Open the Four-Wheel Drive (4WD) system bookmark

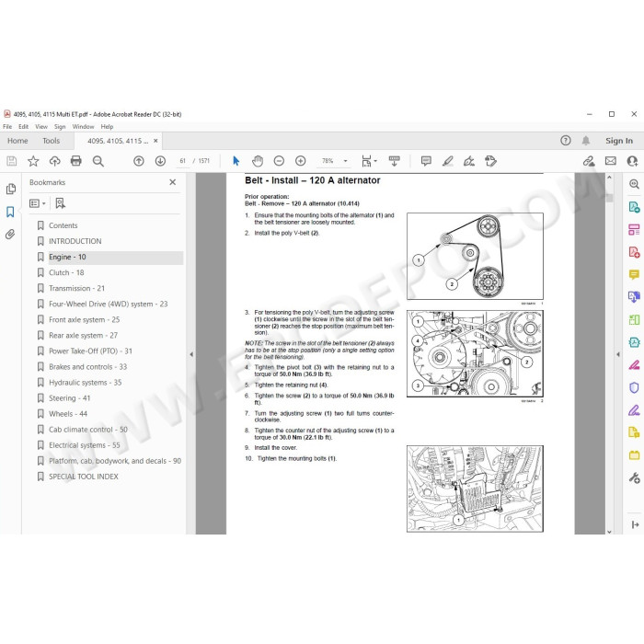pyautogui.click(x=108, y=304)
